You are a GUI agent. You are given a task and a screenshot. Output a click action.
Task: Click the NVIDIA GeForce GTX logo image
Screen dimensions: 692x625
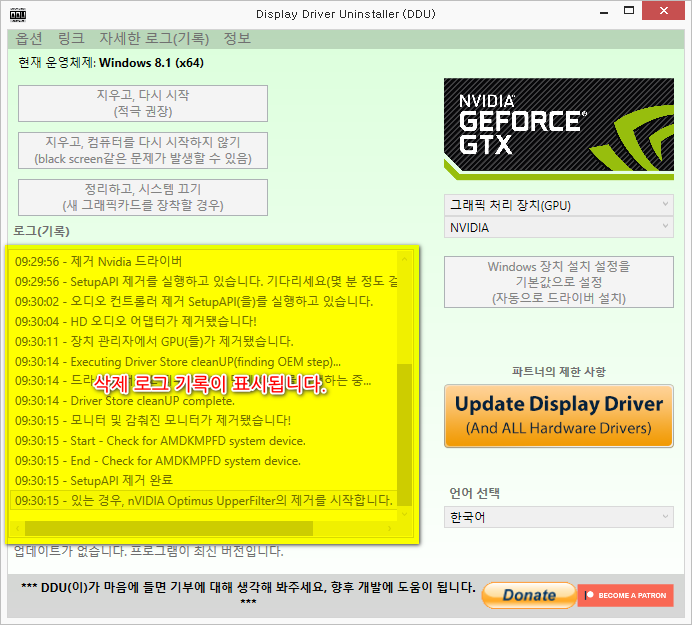[559, 129]
